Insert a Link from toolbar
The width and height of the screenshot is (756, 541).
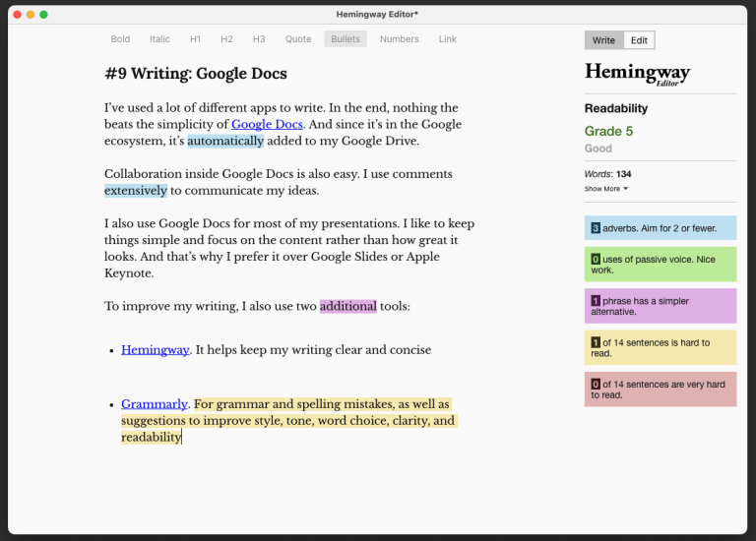(x=448, y=39)
